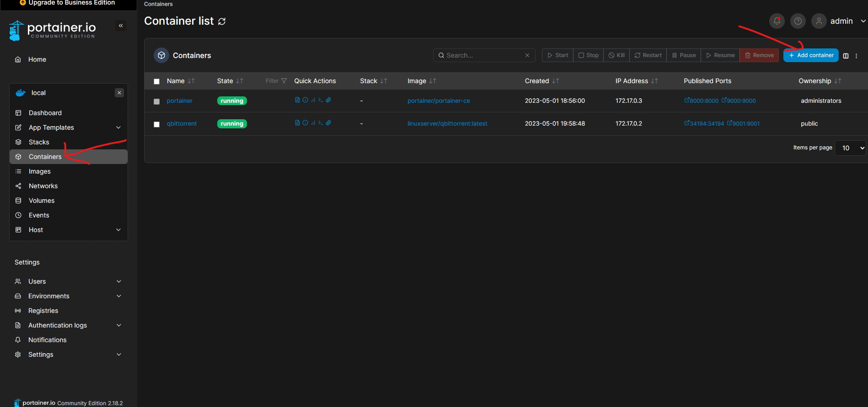Select Containers in the sidebar

(x=69, y=157)
